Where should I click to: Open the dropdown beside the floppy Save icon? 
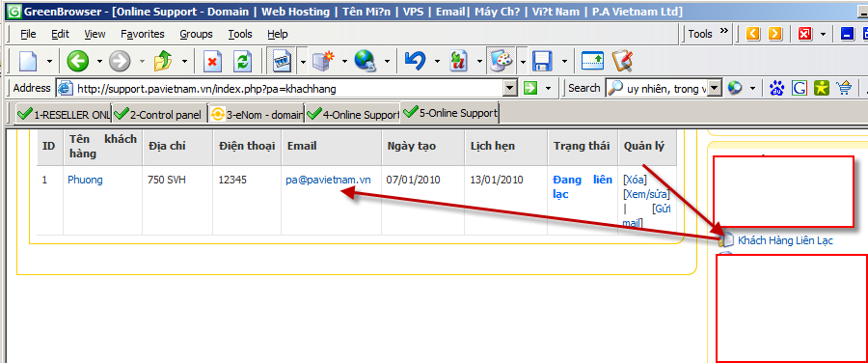click(x=564, y=61)
